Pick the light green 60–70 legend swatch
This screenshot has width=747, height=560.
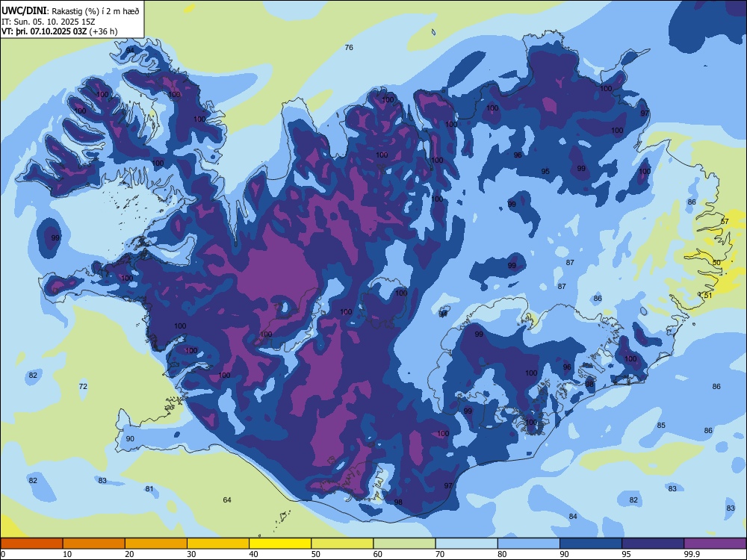(x=404, y=544)
